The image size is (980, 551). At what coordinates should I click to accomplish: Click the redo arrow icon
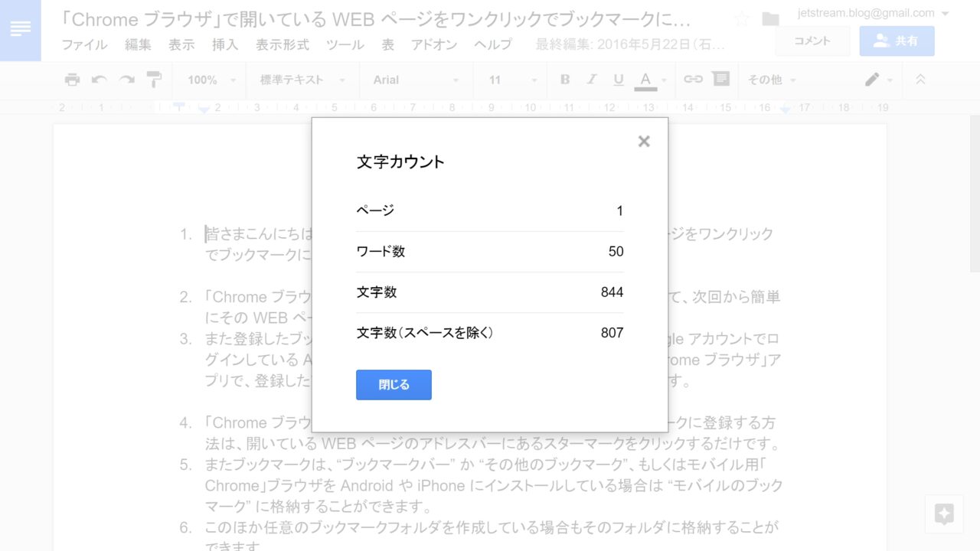(126, 80)
